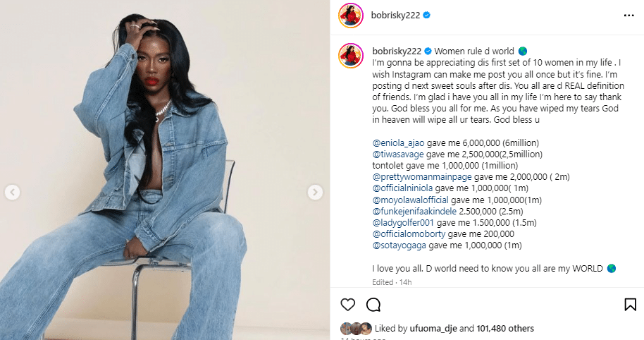Open @ladygolfer001 mention

403,223
